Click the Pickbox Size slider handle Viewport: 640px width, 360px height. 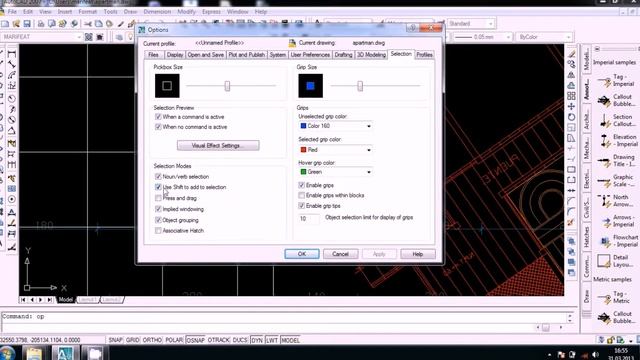[227, 86]
